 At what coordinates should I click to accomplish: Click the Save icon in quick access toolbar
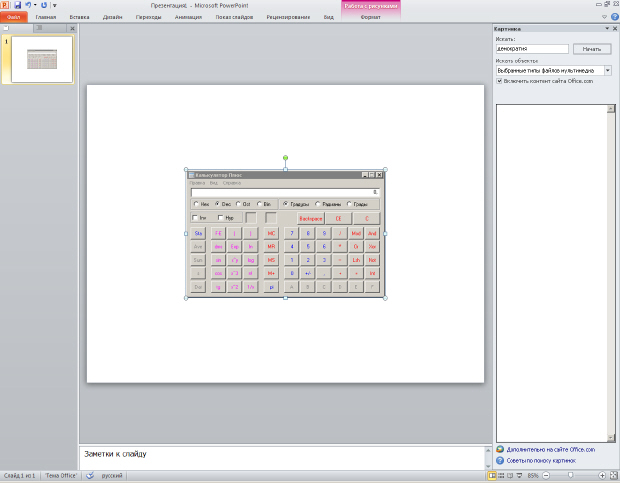17,5
